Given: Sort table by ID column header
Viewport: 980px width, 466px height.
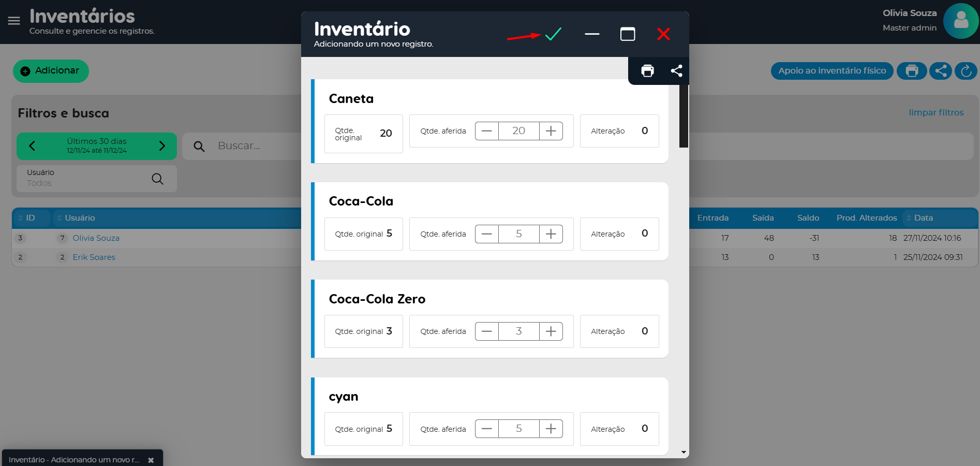Looking at the screenshot, I should pos(31,218).
